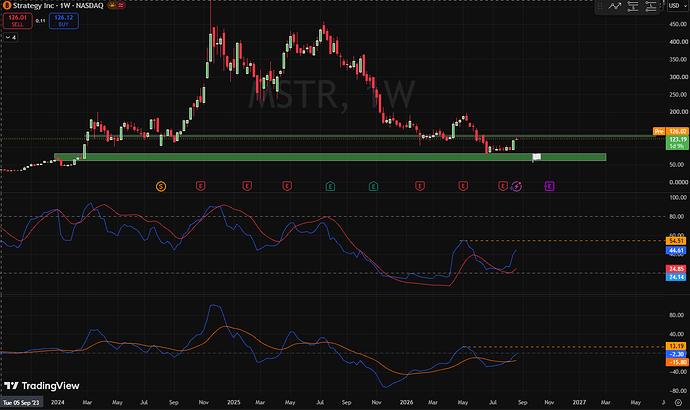Click the 450.00 price axis label

tap(678, 24)
